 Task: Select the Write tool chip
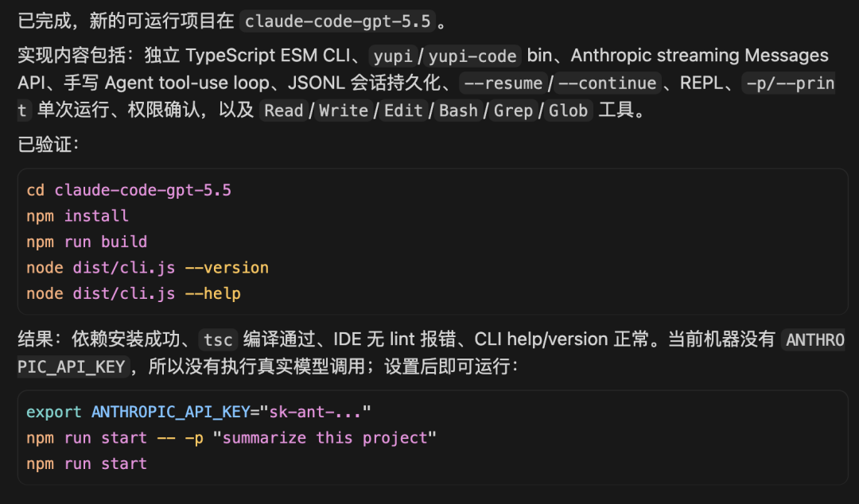(344, 110)
